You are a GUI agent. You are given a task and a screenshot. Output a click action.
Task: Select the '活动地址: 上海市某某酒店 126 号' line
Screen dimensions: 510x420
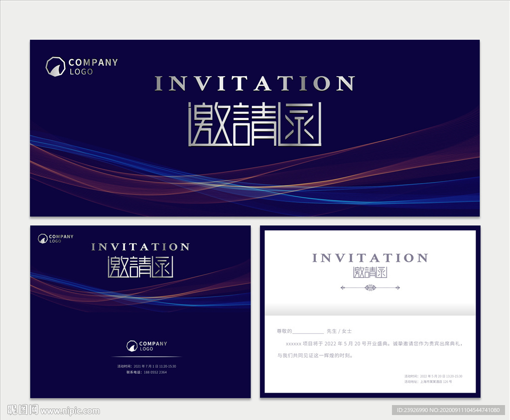pos(428,382)
